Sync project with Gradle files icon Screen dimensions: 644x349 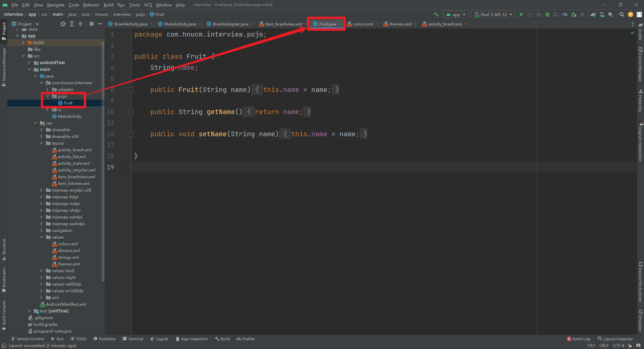click(x=593, y=14)
